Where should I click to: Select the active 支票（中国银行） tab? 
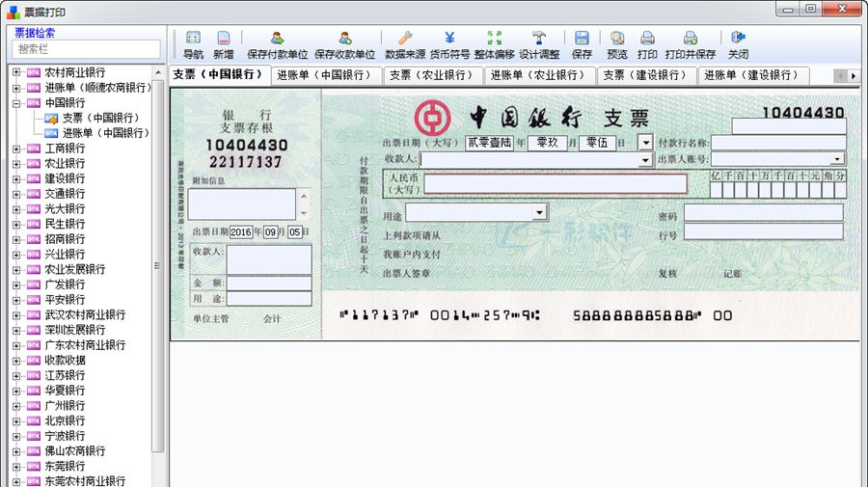218,74
